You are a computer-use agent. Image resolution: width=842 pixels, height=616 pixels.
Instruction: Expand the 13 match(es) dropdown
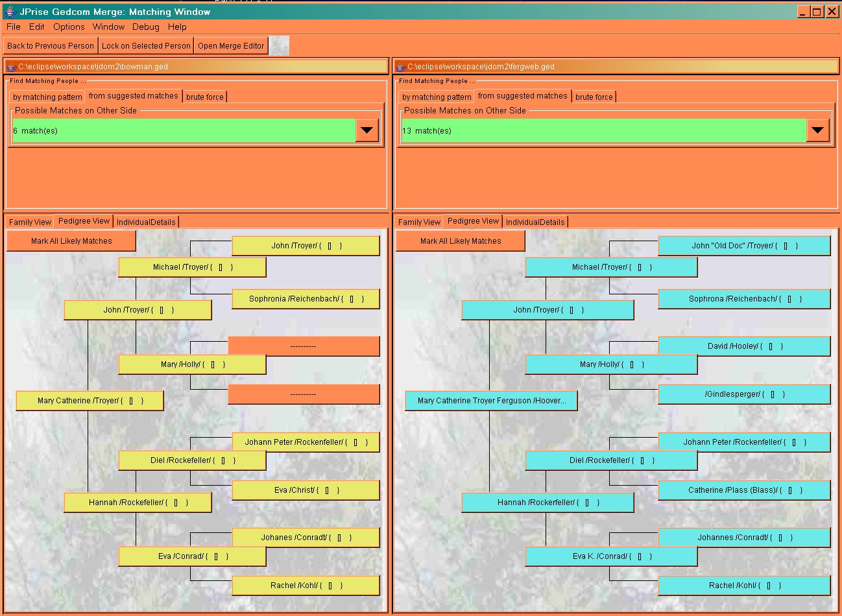pos(817,130)
